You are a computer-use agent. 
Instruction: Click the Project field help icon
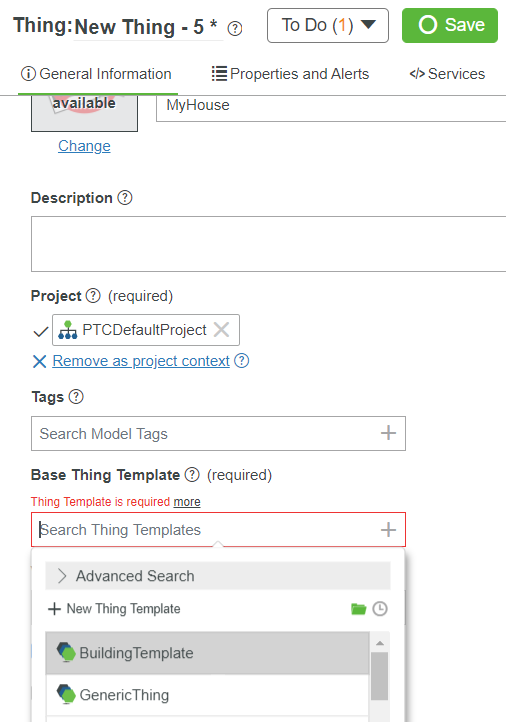(x=93, y=295)
